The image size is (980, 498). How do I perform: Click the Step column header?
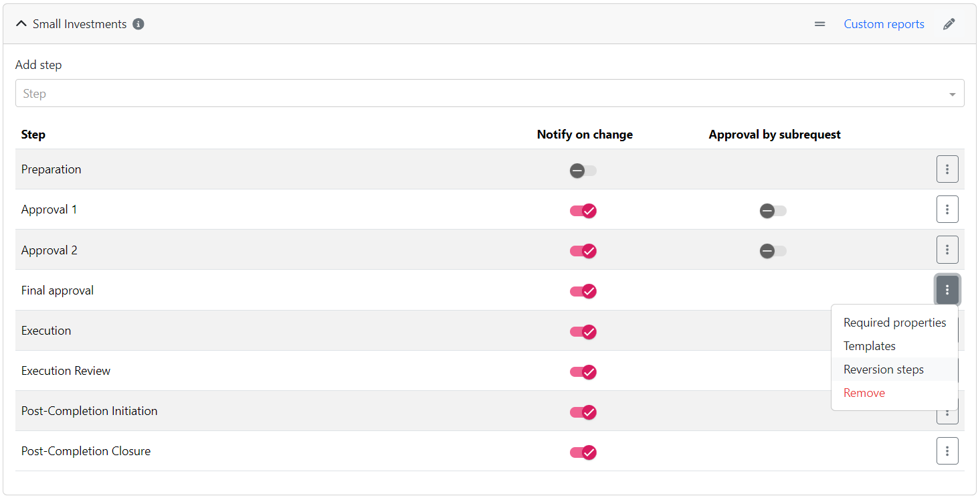tap(33, 135)
